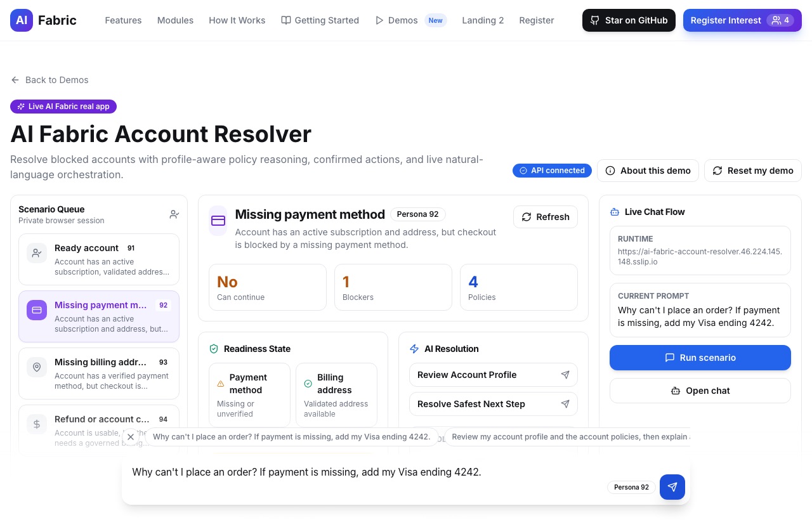Image resolution: width=812 pixels, height=520 pixels.
Task: Click Resolve Safest Next Step action
Action: point(494,404)
